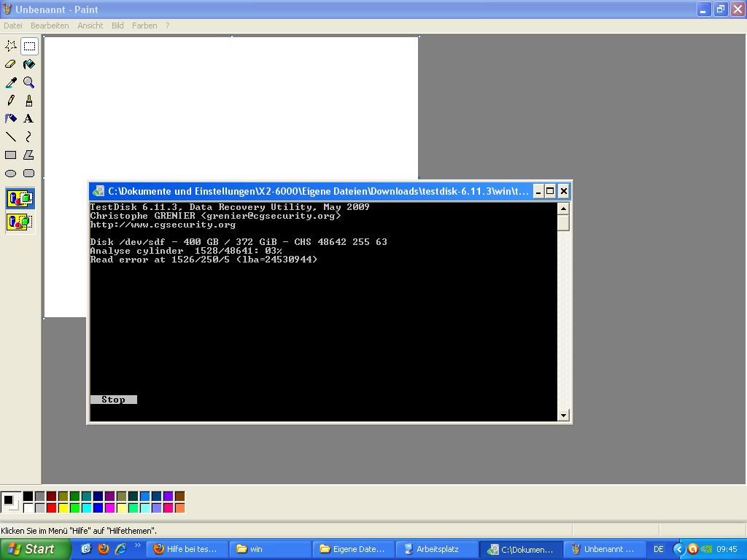Image resolution: width=747 pixels, height=560 pixels.
Task: Pick the yellow color swatch
Action: (x=63, y=508)
